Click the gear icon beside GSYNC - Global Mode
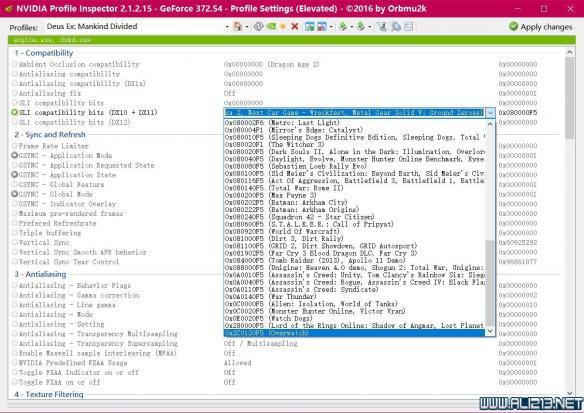Viewport: 584px width, 413px height. pyautogui.click(x=15, y=194)
